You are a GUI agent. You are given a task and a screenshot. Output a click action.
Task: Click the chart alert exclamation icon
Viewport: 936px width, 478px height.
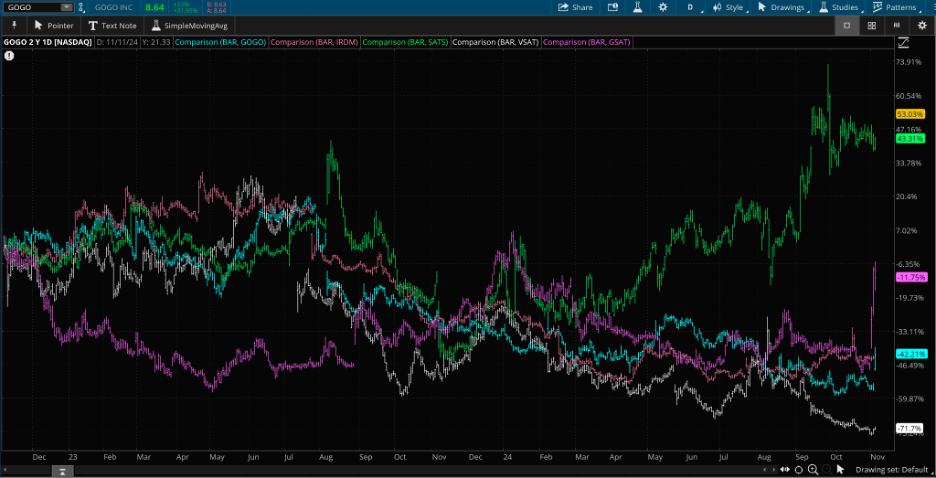point(9,56)
